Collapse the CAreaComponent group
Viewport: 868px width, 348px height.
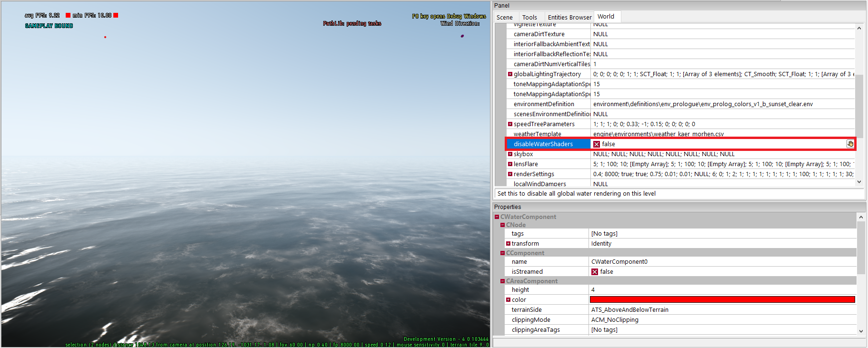[502, 281]
